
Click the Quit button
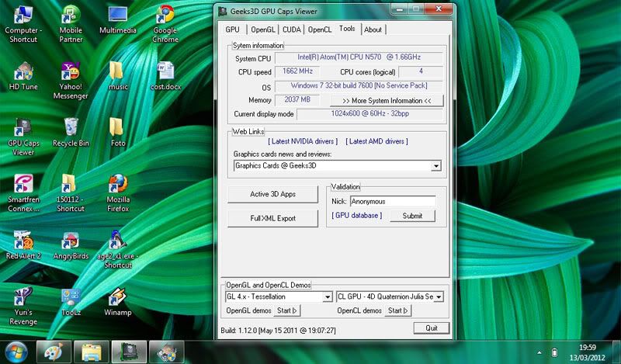point(432,328)
